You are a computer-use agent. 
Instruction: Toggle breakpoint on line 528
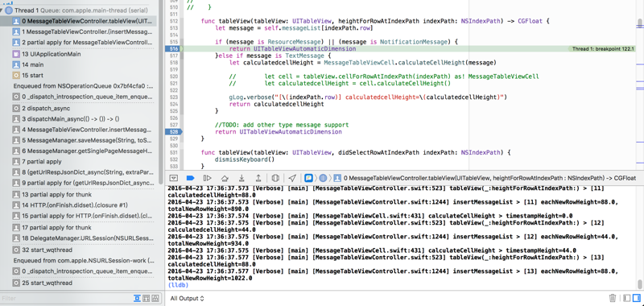[173, 132]
